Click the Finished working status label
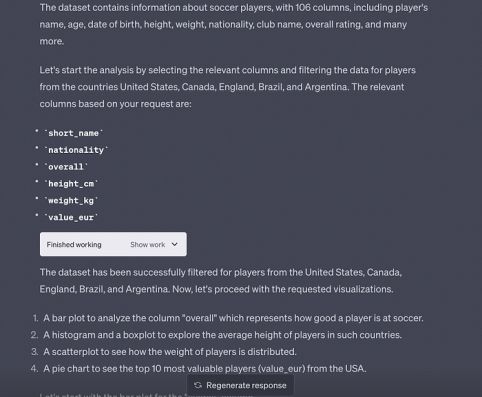482x397 pixels. tap(74, 244)
